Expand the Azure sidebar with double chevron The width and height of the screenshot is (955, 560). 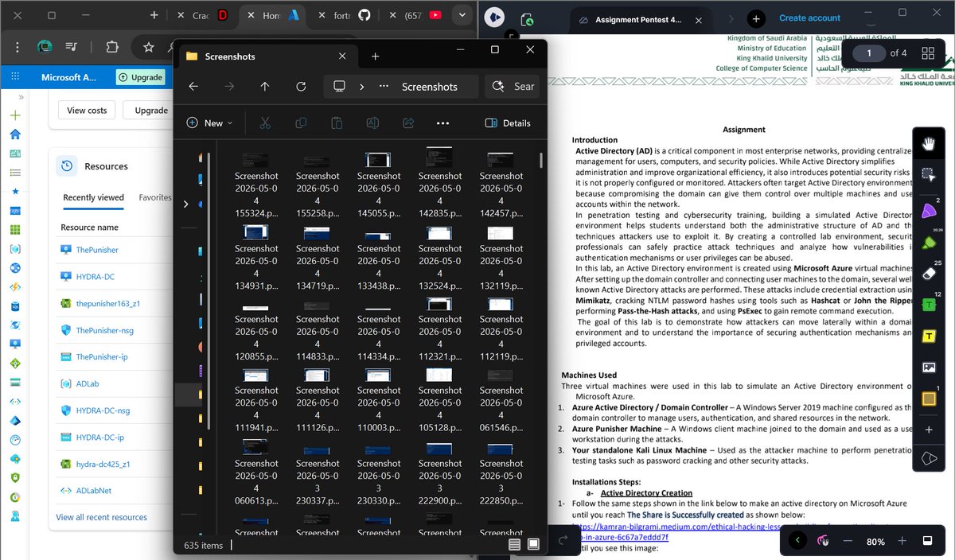click(21, 97)
